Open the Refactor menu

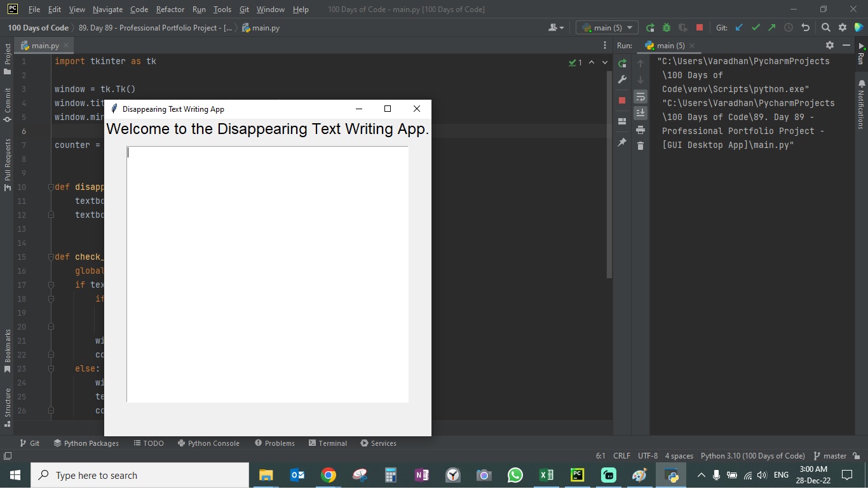[x=170, y=10]
